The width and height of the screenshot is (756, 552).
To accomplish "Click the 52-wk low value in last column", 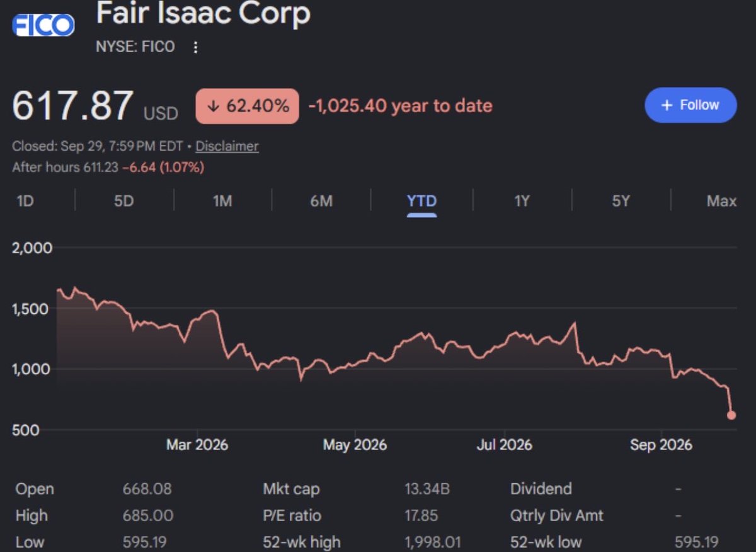I will (696, 542).
